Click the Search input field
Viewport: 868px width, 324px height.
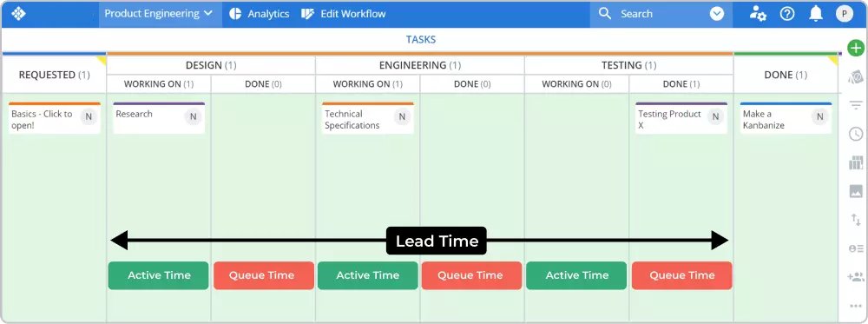pyautogui.click(x=652, y=14)
